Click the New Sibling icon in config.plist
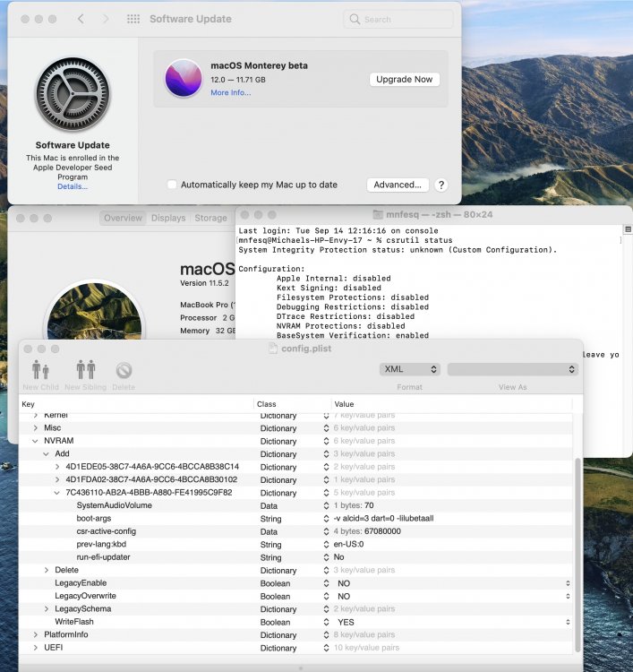Image resolution: width=633 pixels, height=672 pixels. [x=86, y=369]
